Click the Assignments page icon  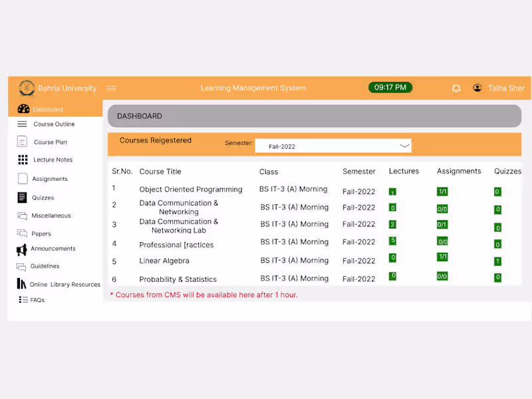pos(23,178)
